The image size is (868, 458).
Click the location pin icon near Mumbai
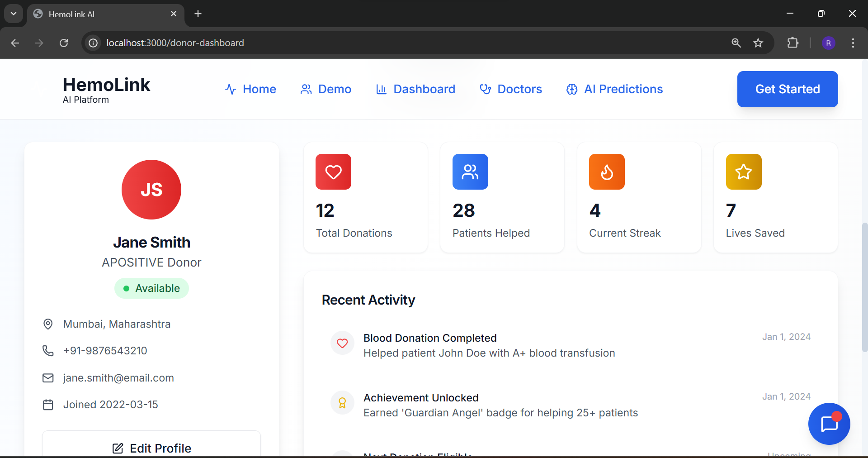point(48,324)
